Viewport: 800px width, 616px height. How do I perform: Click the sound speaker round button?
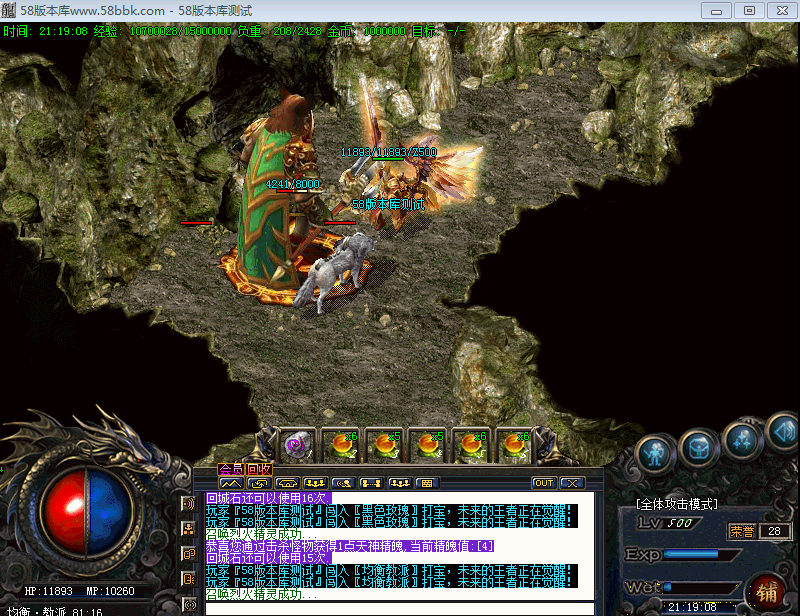[x=786, y=432]
